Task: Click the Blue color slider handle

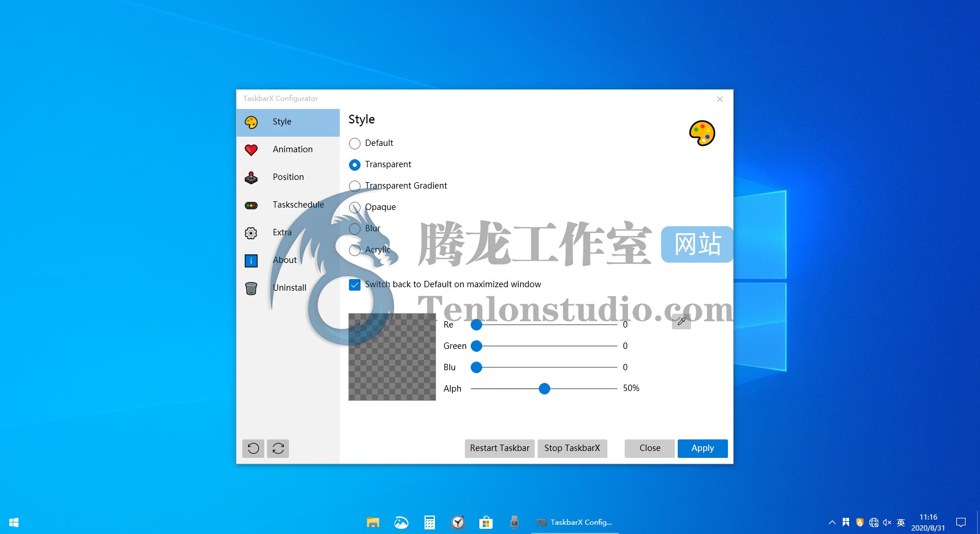Action: tap(476, 367)
